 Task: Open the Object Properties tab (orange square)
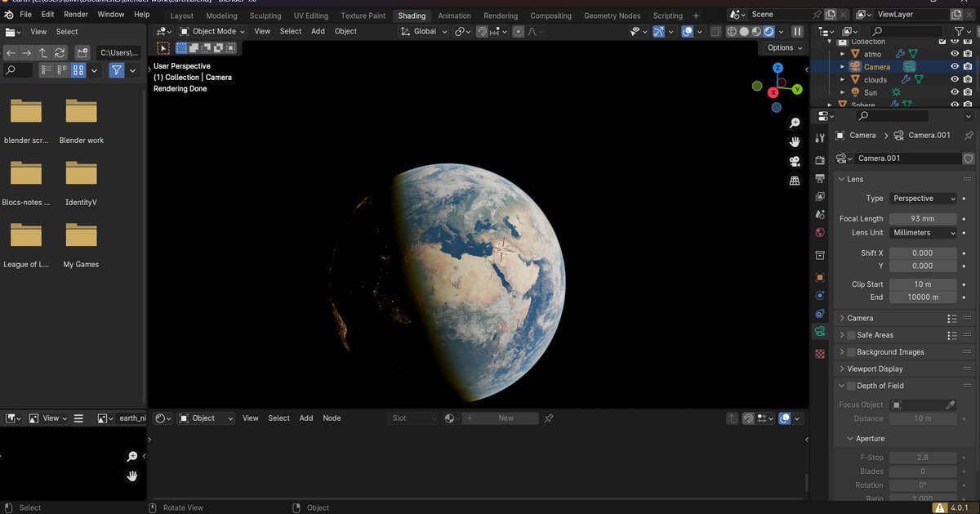(x=820, y=277)
